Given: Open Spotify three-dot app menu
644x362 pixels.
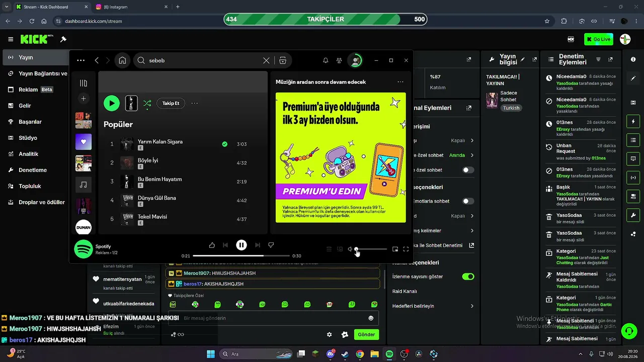Looking at the screenshot, I should 80,60.
